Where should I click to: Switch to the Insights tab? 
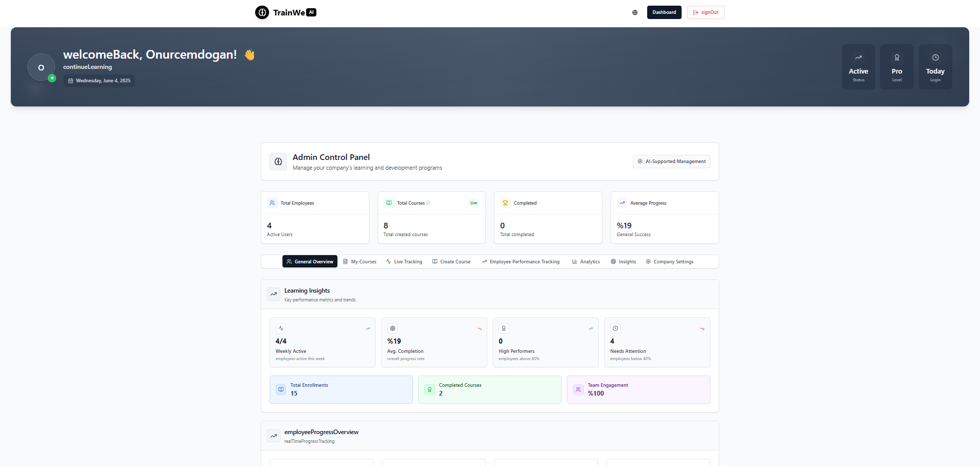623,262
